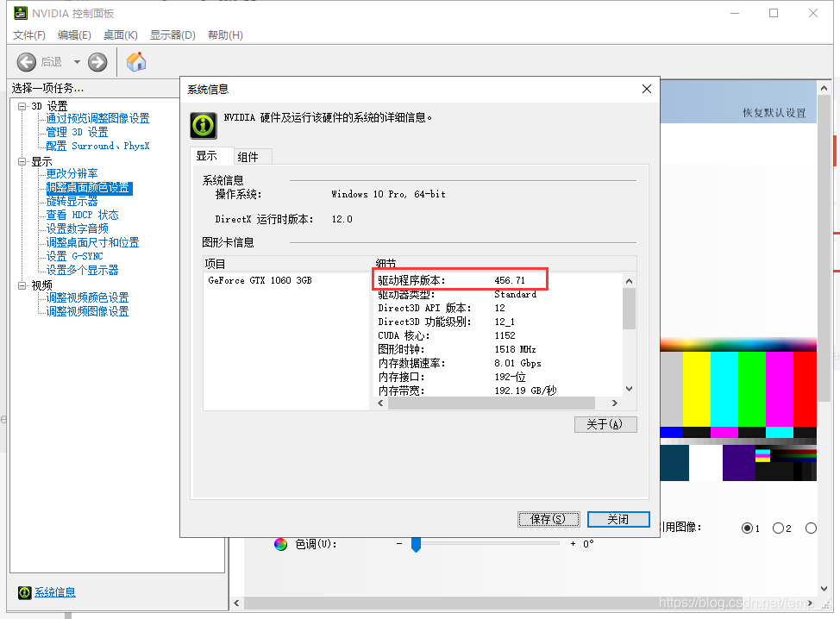This screenshot has height=619, width=840.
Task: Click scroll left arrow in details list
Action: (x=380, y=403)
